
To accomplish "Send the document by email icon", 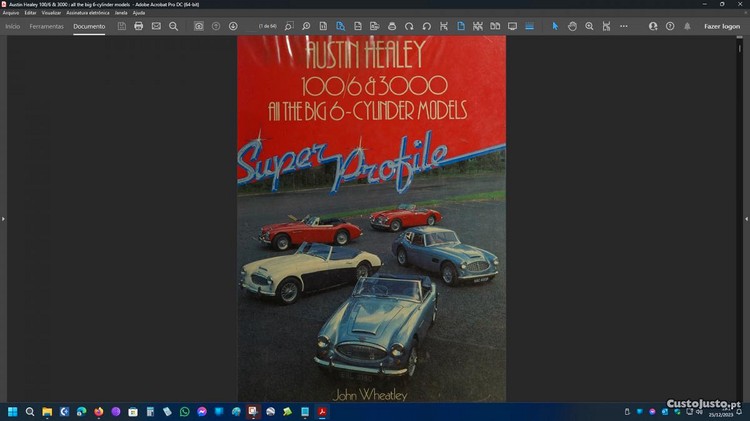I will click(x=156, y=26).
